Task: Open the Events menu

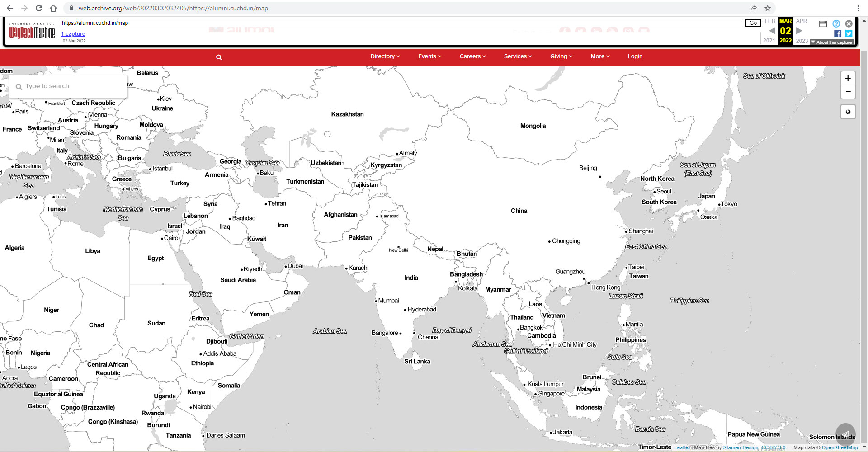Action: [430, 56]
